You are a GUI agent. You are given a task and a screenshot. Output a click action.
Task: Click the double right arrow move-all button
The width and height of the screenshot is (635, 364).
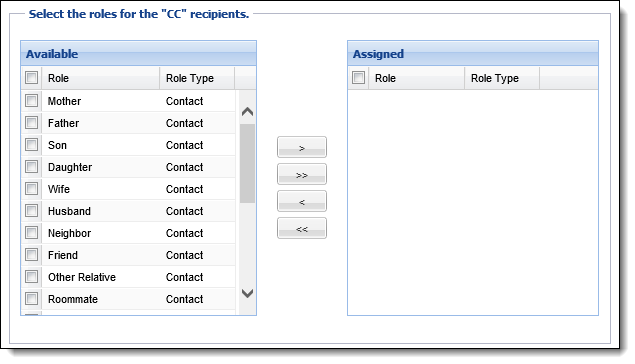(x=302, y=175)
